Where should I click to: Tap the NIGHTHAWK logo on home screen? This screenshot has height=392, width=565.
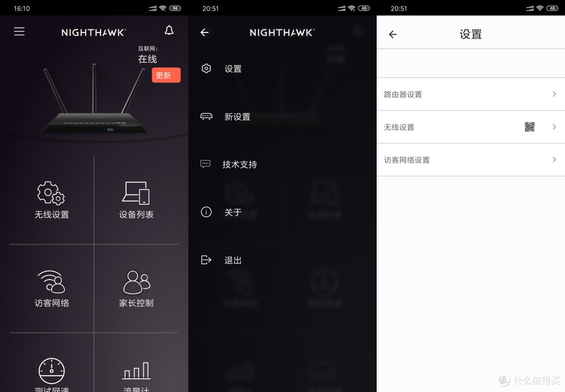click(x=94, y=32)
